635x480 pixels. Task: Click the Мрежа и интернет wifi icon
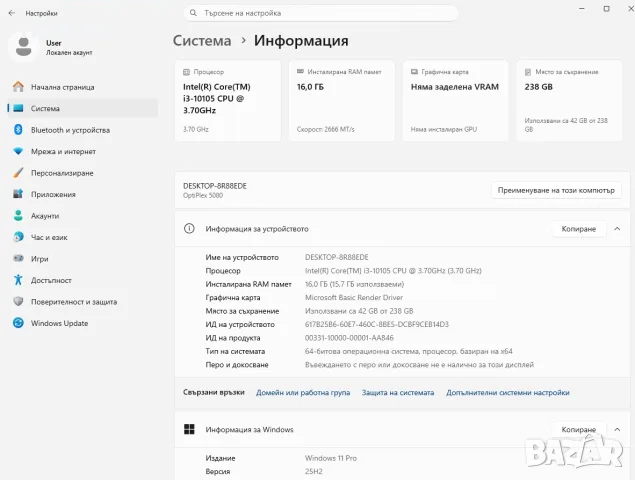(18, 151)
